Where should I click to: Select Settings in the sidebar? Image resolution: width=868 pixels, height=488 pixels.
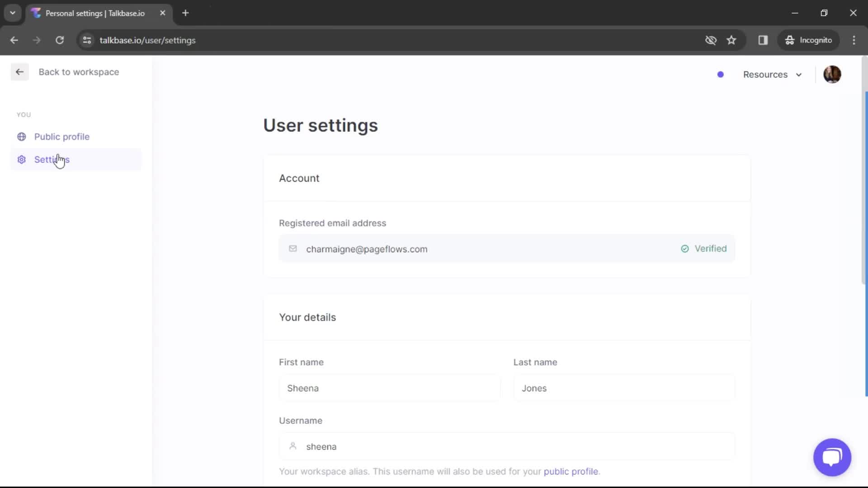[52, 160]
